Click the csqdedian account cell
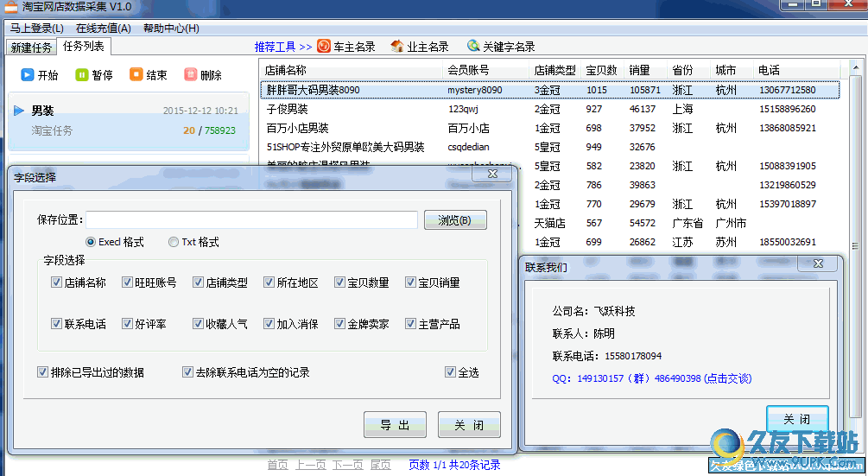The height and width of the screenshot is (476, 868). (468, 147)
